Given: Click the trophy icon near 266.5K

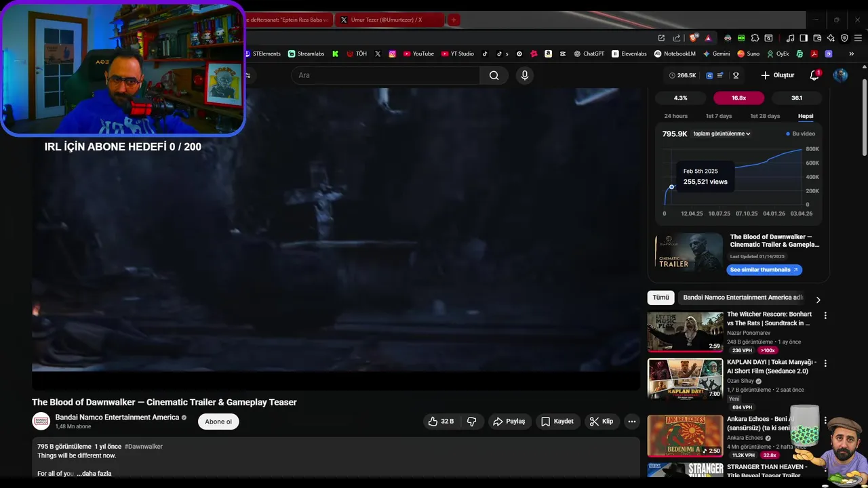Looking at the screenshot, I should coord(736,75).
